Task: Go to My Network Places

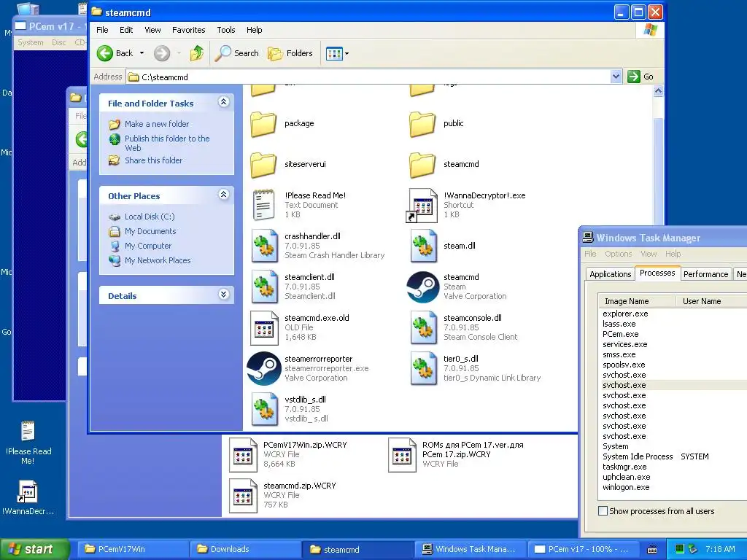Action: 158,260
